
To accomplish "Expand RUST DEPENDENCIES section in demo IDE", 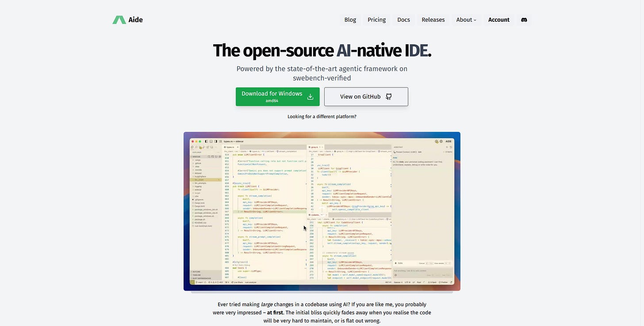I will (206, 278).
